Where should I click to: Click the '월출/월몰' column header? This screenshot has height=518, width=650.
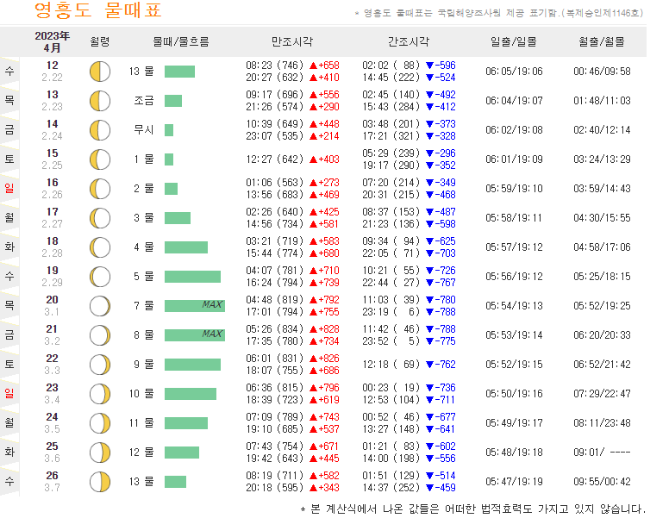click(601, 41)
